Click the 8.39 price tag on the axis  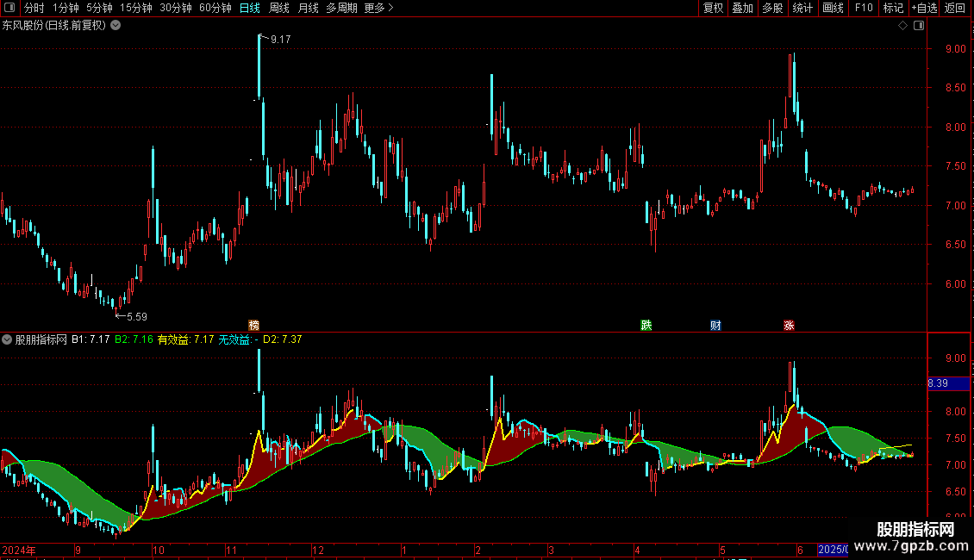(x=948, y=383)
